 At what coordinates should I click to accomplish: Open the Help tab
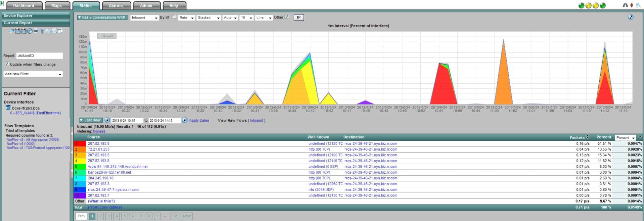tap(174, 6)
